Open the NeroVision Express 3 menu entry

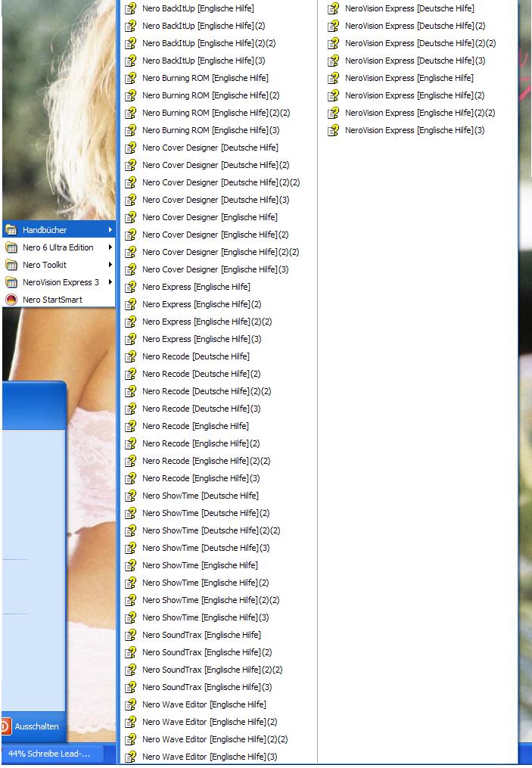[59, 282]
